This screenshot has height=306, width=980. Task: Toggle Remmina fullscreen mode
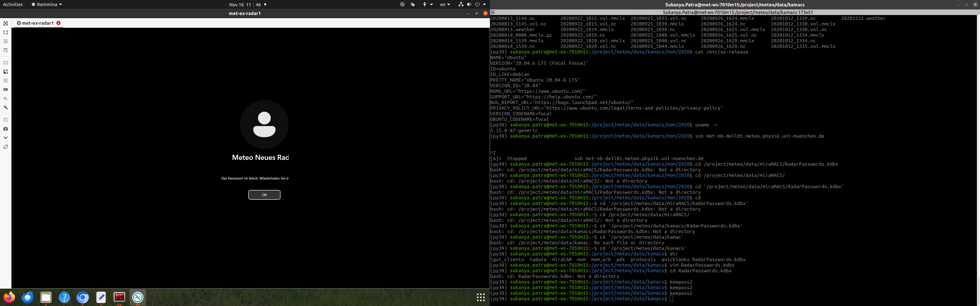click(x=5, y=32)
